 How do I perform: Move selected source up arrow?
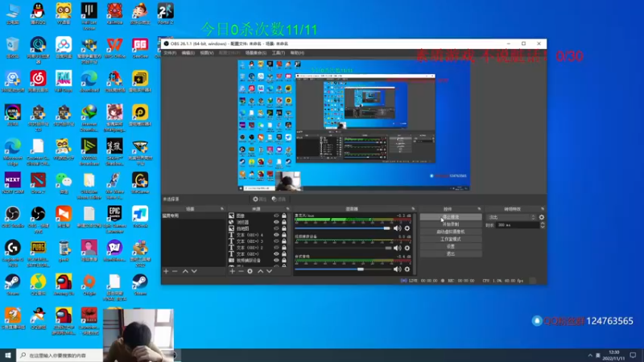(x=260, y=271)
